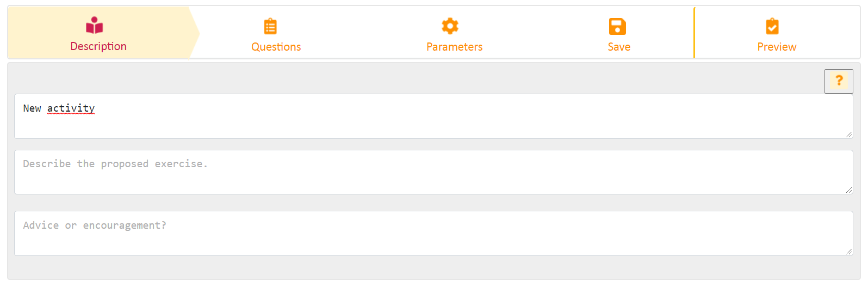Viewport: 868px width, 293px height.
Task: Go to the Questions step label
Action: coord(276,47)
